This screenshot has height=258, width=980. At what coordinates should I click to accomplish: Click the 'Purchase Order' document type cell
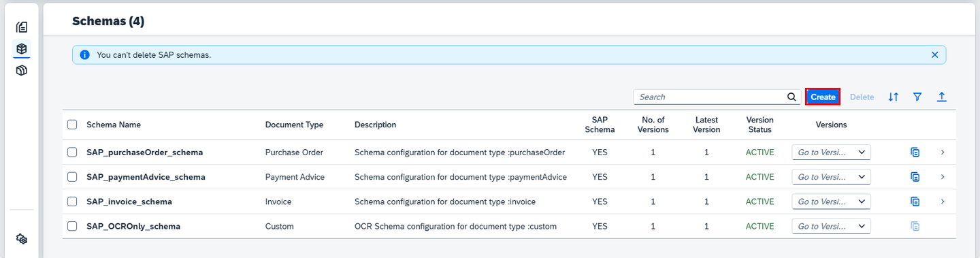(294, 152)
